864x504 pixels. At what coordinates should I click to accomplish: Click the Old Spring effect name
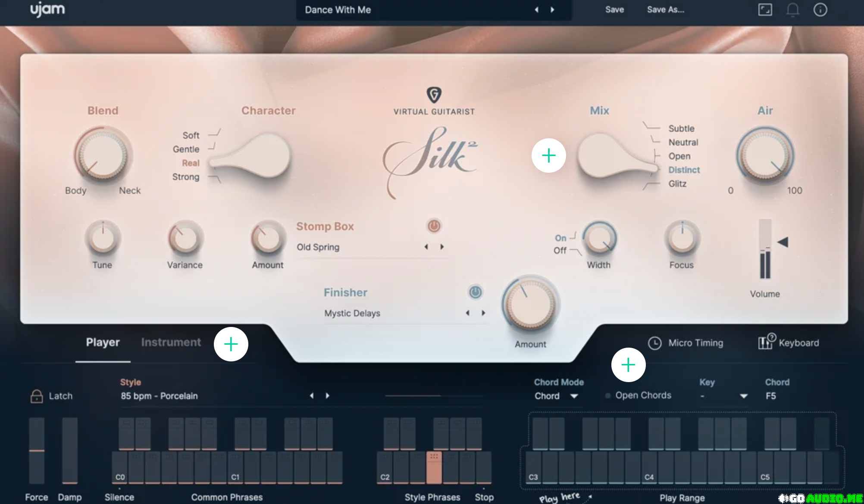pos(318,247)
